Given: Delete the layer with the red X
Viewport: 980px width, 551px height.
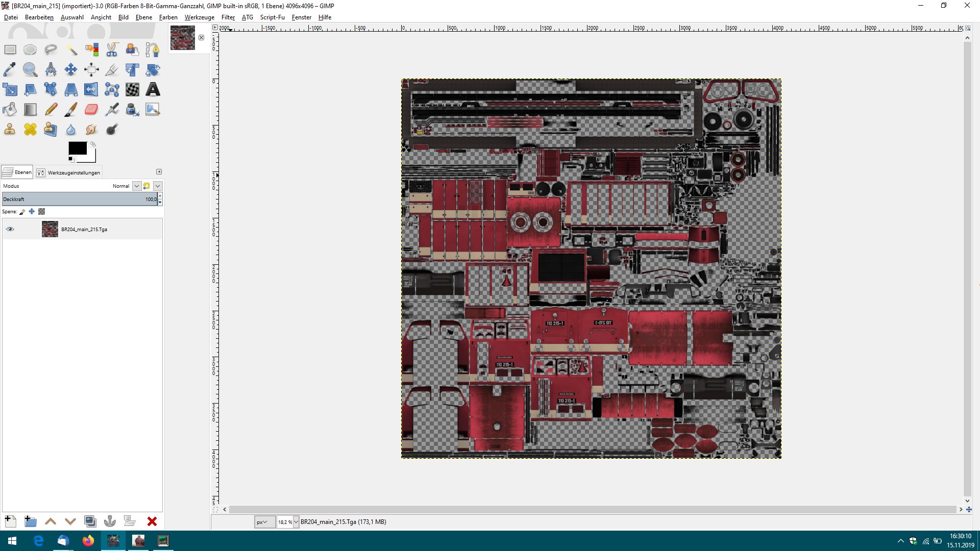Looking at the screenshot, I should 152,521.
